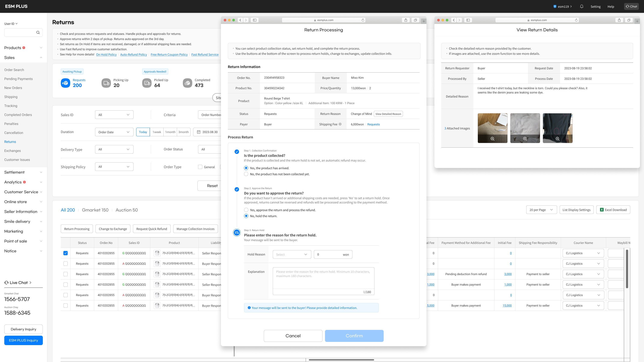Click the Picking Up truck icon
Screen dimensions: 644x362
coord(106,83)
